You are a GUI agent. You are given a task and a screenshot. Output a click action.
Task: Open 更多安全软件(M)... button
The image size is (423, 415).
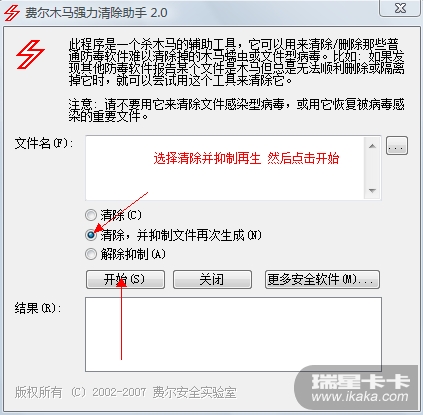click(322, 279)
